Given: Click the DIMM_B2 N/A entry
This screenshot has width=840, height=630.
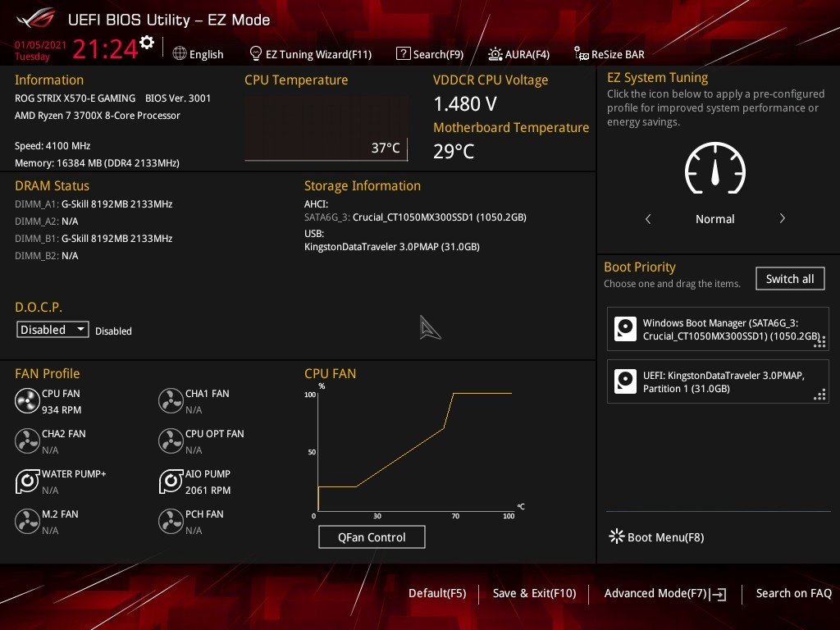Looking at the screenshot, I should click(x=47, y=256).
